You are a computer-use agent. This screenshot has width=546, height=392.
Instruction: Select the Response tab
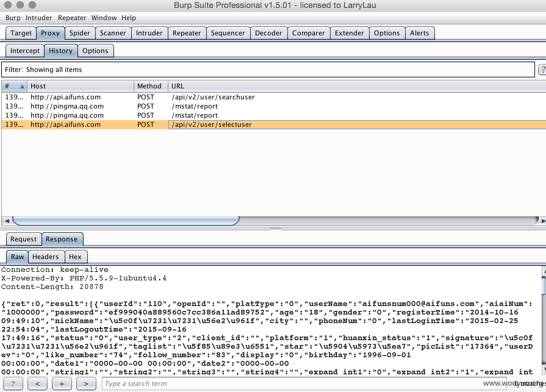(x=62, y=239)
